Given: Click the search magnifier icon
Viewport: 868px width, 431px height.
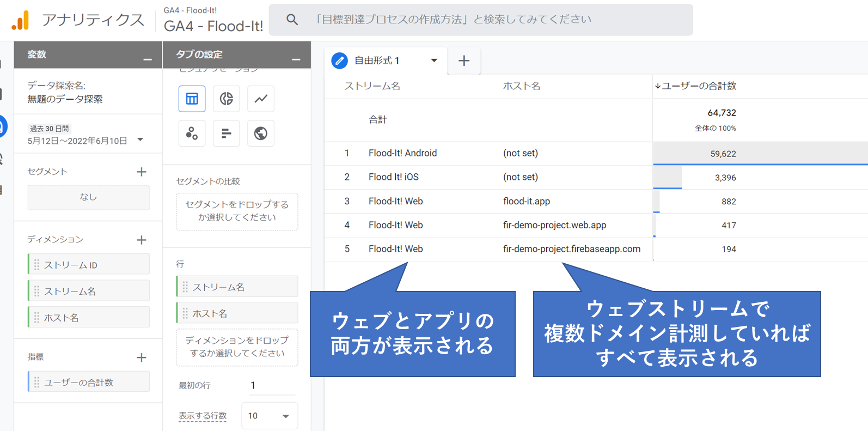Looking at the screenshot, I should [292, 20].
